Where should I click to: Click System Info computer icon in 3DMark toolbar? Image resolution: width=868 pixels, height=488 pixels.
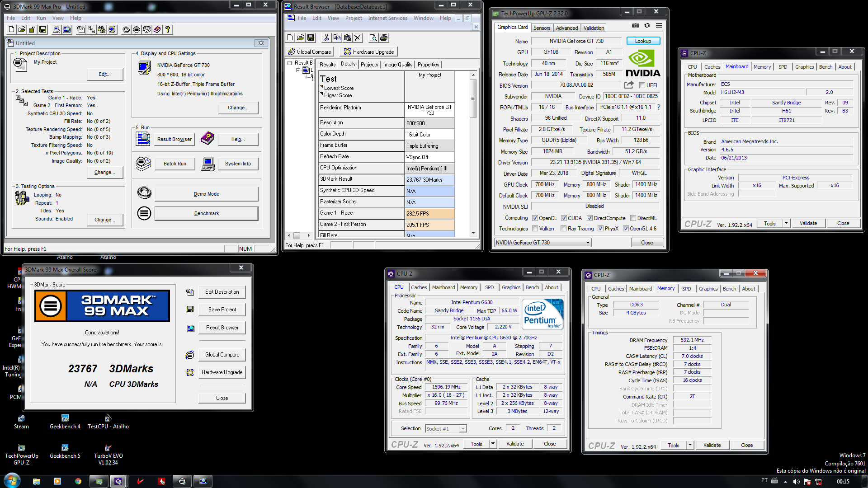[x=57, y=29]
